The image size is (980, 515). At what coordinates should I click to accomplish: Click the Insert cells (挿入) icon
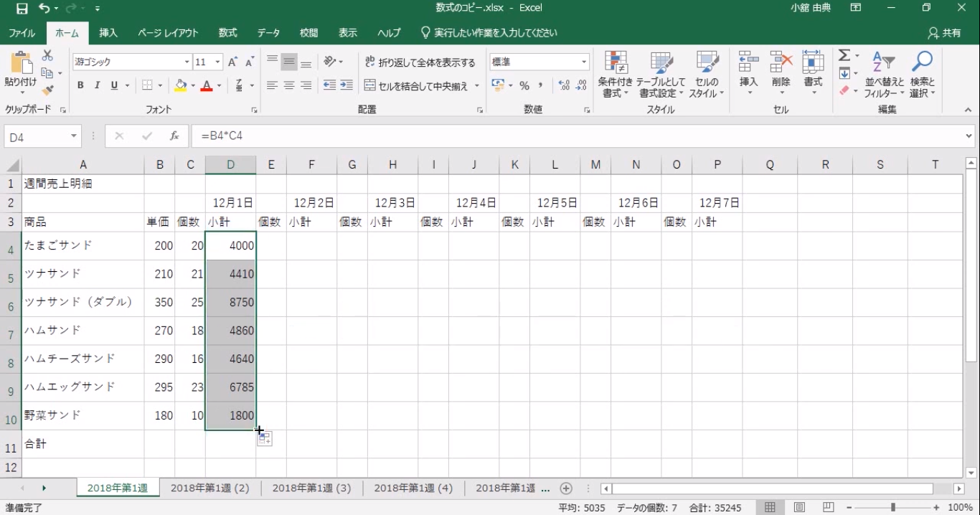748,62
